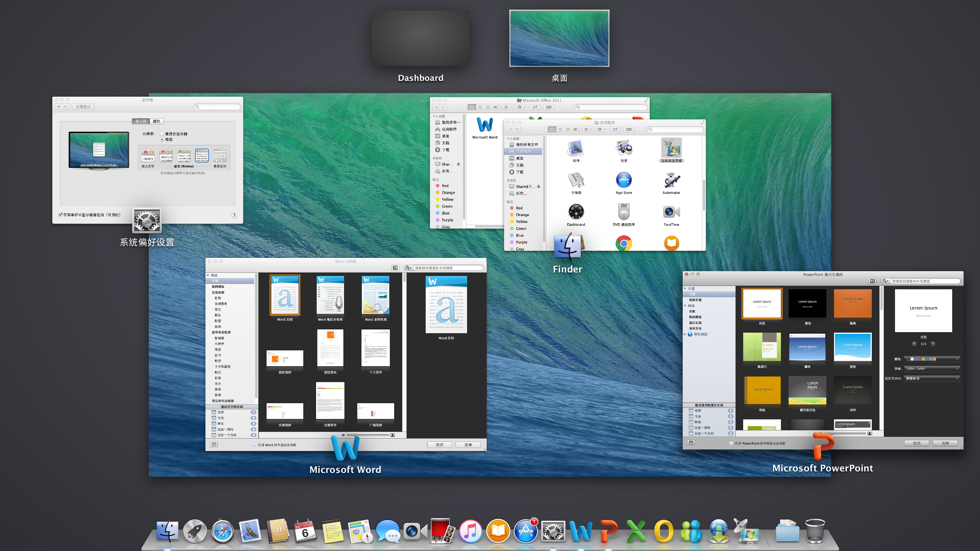Open DVD 播放程序 icon in Finder
Viewport: 980px width, 551px height.
(x=623, y=212)
